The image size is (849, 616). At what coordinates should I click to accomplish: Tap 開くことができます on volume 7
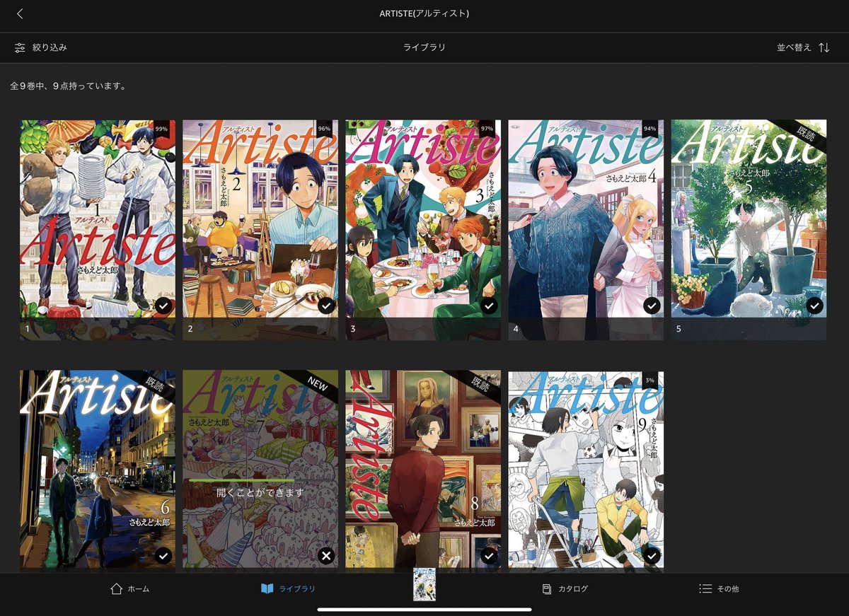[260, 492]
